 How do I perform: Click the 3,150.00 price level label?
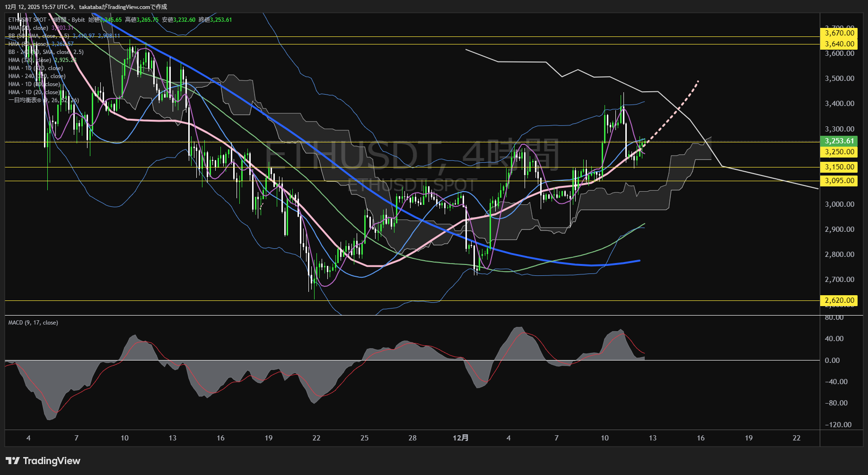pos(839,167)
